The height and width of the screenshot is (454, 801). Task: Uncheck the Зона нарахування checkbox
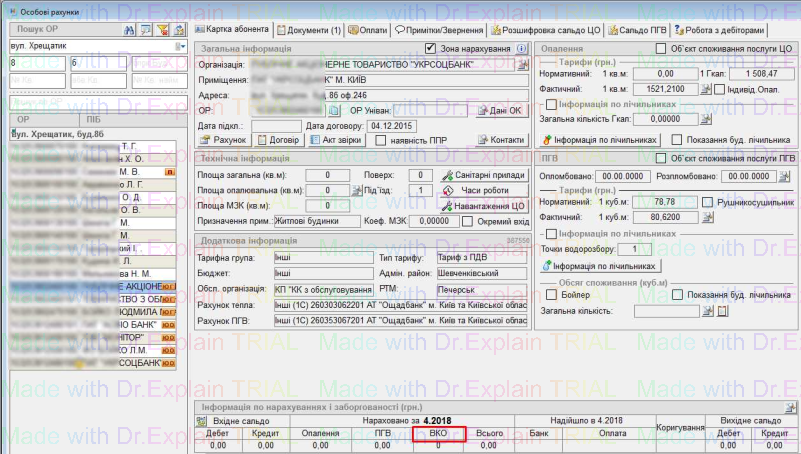(431, 48)
